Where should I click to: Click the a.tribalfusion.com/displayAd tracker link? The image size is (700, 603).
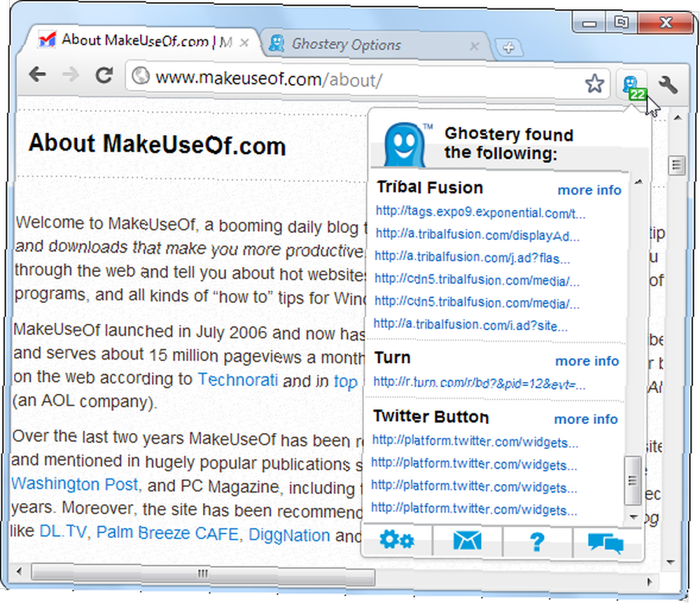coord(477,234)
